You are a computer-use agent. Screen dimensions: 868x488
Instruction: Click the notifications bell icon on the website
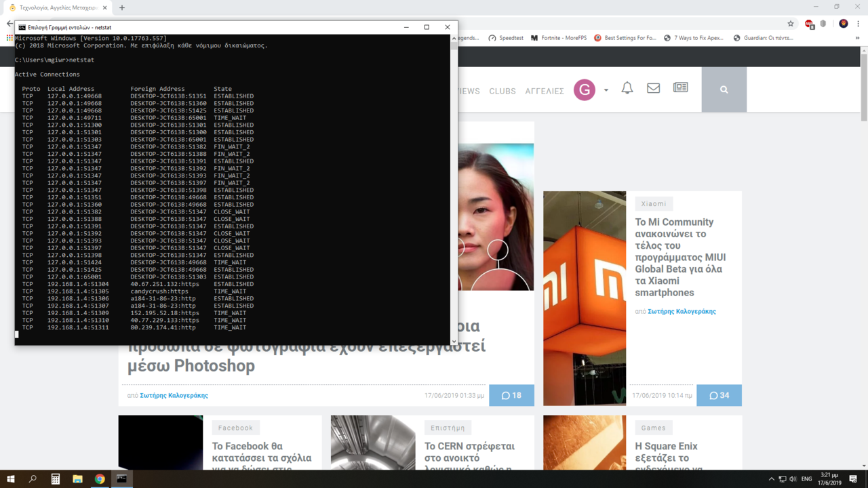[627, 88]
